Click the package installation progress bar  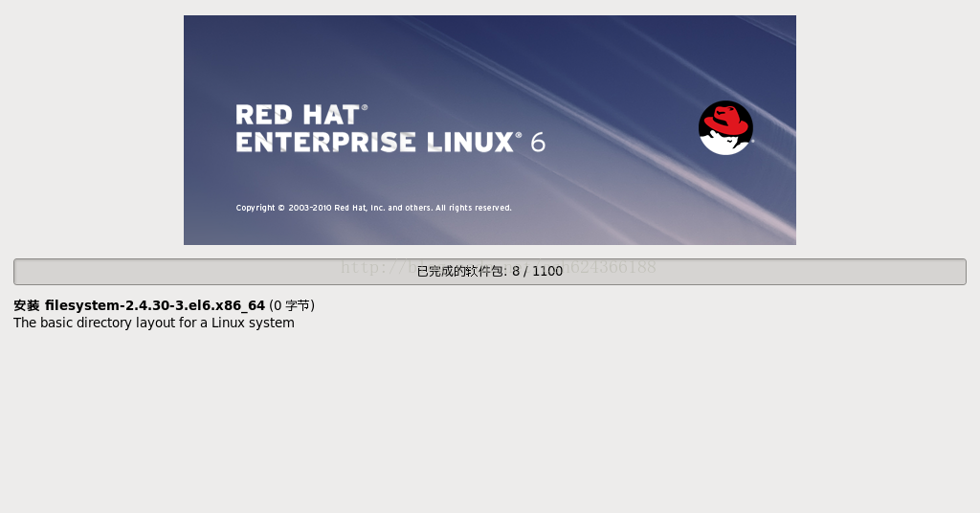490,272
